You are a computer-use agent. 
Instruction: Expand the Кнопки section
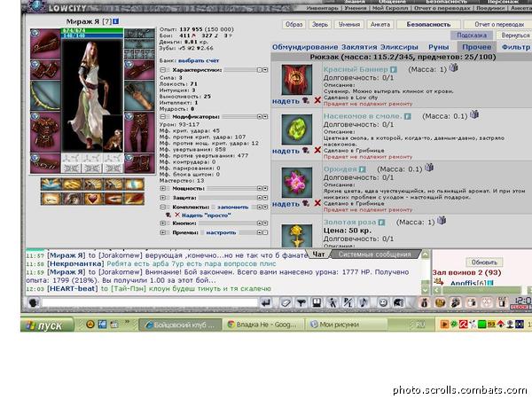(x=163, y=223)
